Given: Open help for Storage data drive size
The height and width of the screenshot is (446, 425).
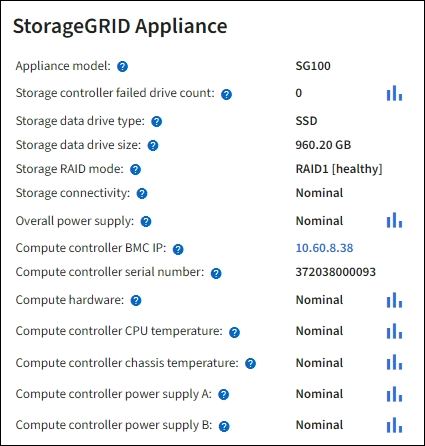Looking at the screenshot, I should coord(153,146).
